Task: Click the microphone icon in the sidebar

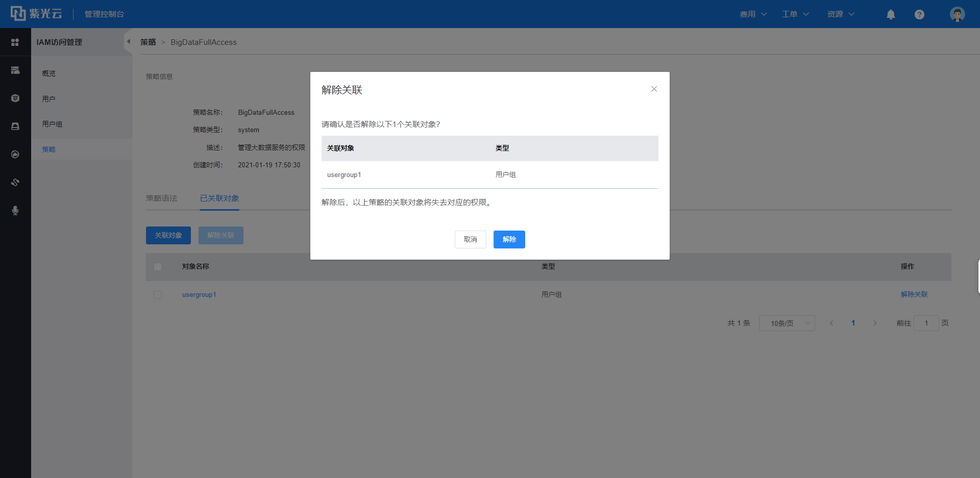Action: (15, 210)
